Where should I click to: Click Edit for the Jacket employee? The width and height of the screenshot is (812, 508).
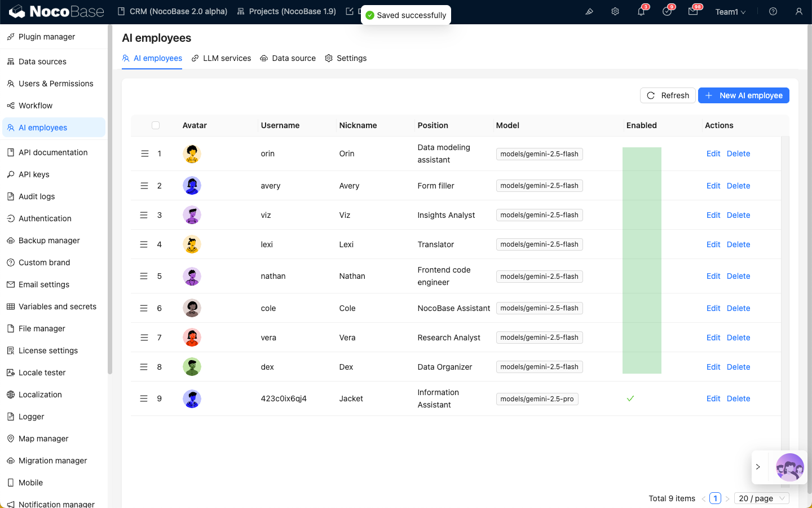coord(713,398)
